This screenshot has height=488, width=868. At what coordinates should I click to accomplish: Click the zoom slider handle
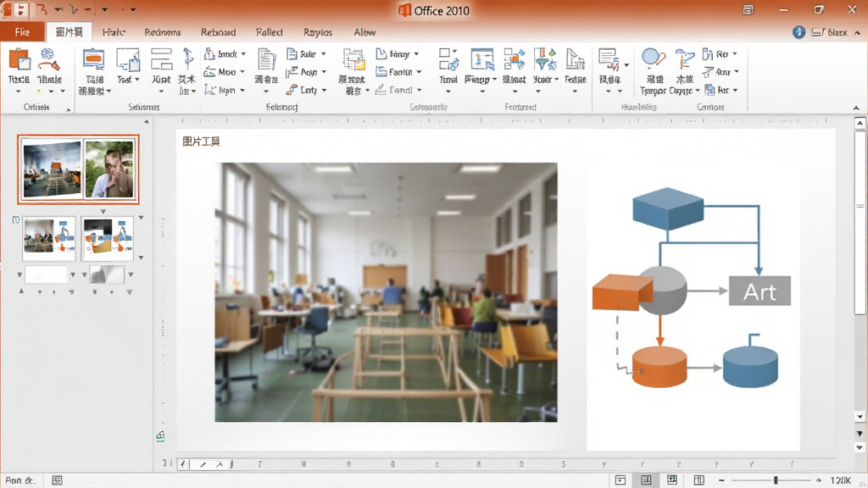[776, 480]
